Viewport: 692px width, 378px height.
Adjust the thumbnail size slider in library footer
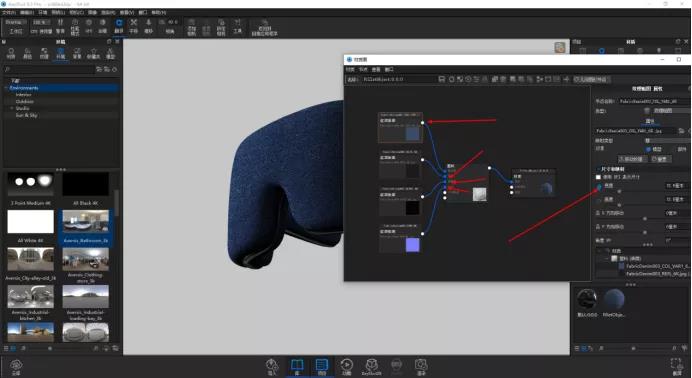[50, 348]
